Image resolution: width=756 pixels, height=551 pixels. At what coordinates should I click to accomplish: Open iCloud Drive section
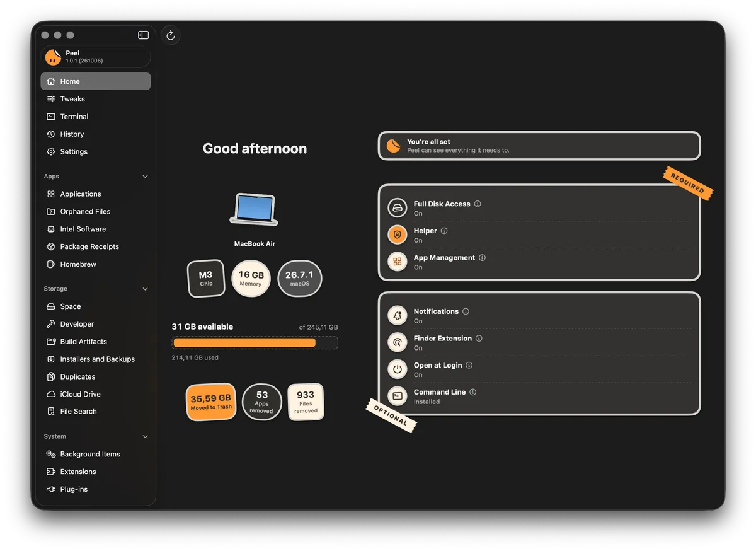pyautogui.click(x=96, y=395)
